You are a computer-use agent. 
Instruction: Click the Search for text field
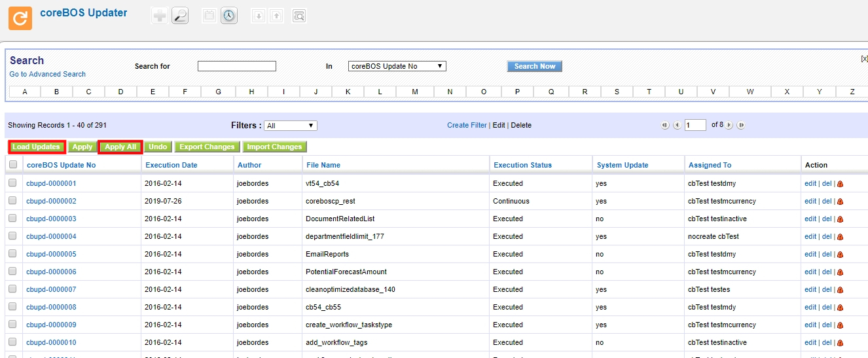pyautogui.click(x=236, y=66)
